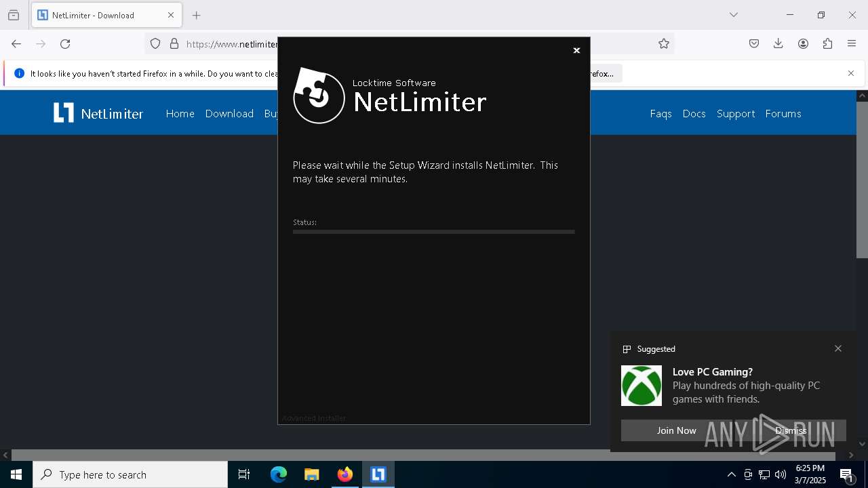
Task: Click the tracking protection shield icon
Action: pos(155,44)
